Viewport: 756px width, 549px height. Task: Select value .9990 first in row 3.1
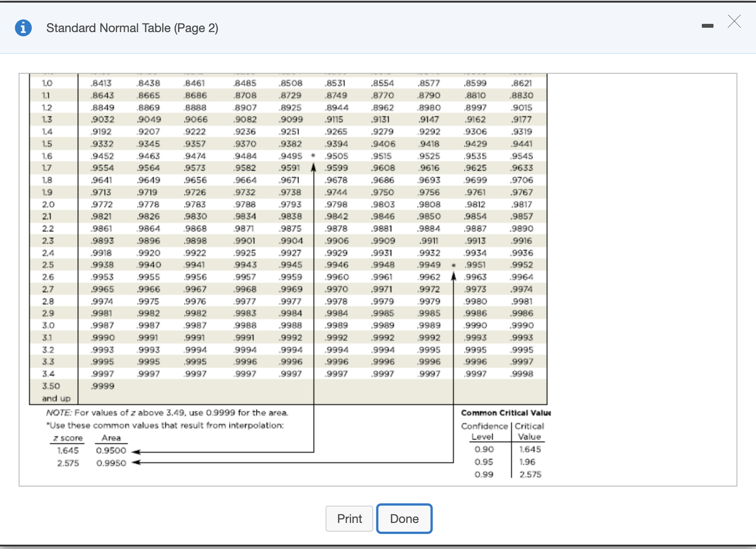[103, 338]
